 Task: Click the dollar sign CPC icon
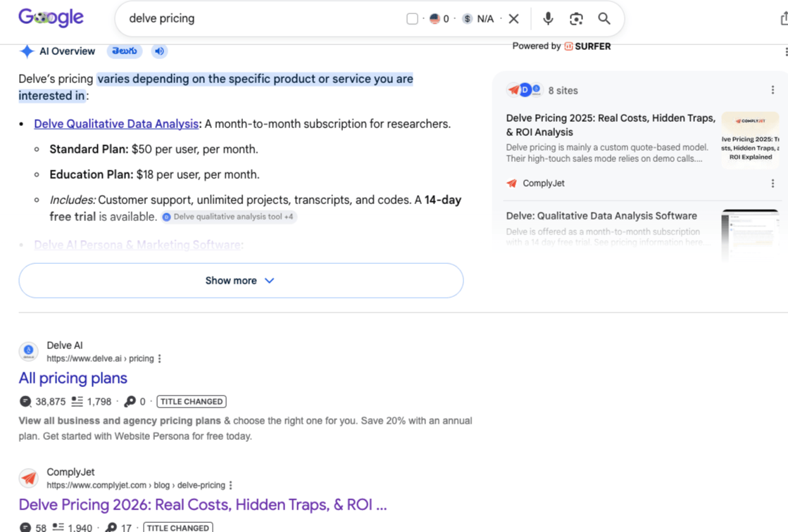[468, 18]
